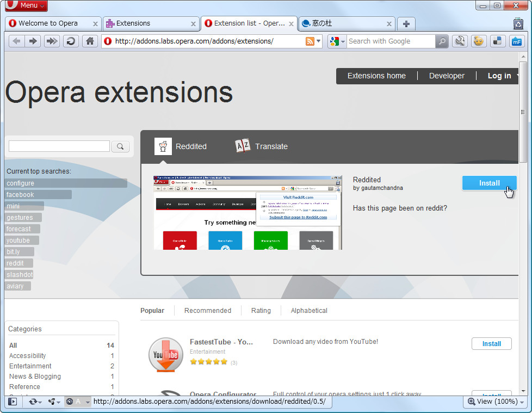532x413 pixels.
Task: Click the smiley face toolbar icon
Action: (x=478, y=41)
